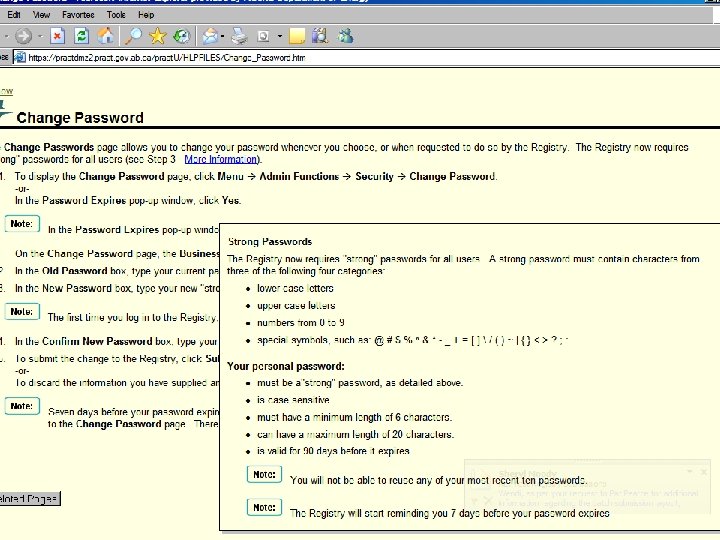Click the yellow Discuss note icon

[297, 36]
